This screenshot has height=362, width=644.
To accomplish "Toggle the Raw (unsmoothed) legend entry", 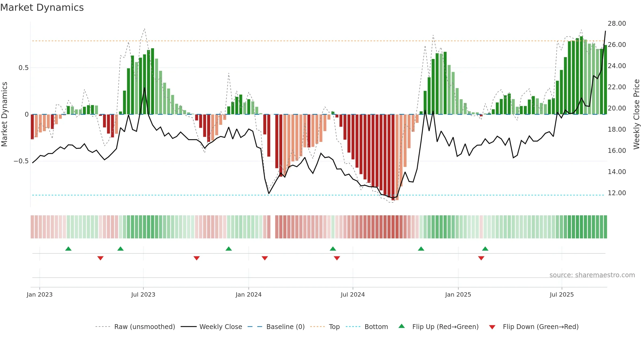I will point(135,327).
